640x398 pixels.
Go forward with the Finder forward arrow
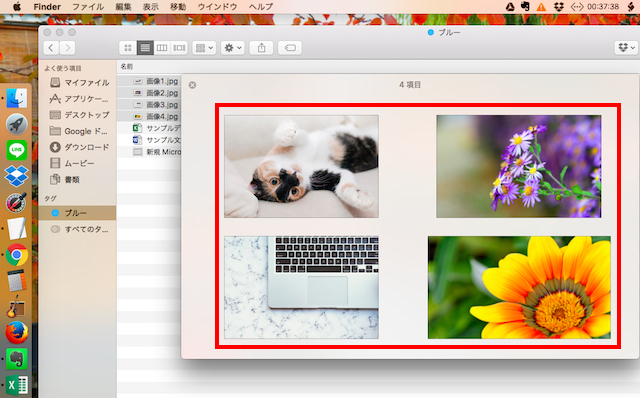tap(67, 48)
